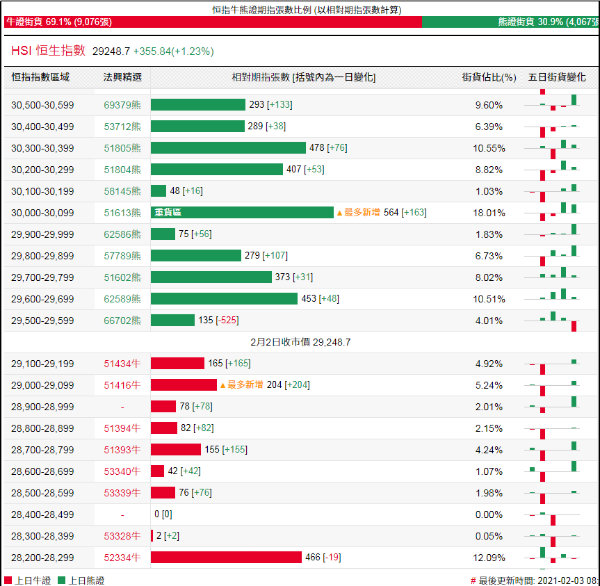Click the 18.01% share value
This screenshot has height=586, width=600.
489,213
